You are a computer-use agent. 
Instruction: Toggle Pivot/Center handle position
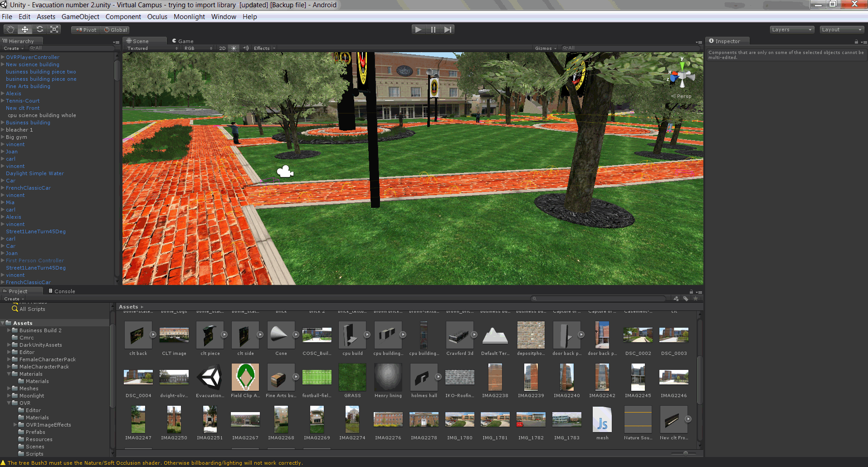pos(86,30)
